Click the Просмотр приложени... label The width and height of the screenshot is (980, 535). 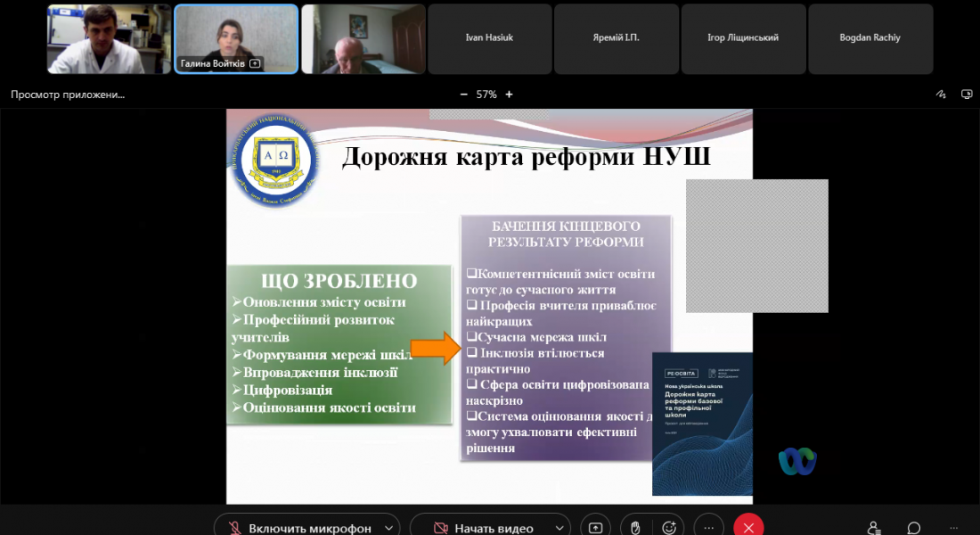68,95
